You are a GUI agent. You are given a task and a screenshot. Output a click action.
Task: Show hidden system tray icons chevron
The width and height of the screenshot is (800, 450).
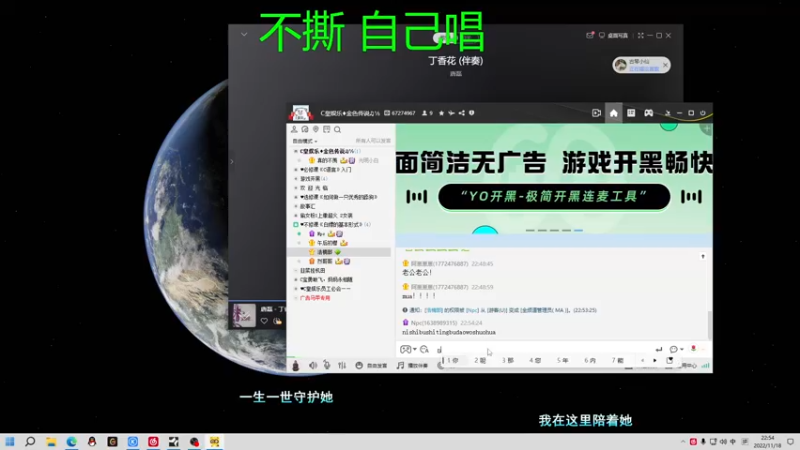(683, 442)
